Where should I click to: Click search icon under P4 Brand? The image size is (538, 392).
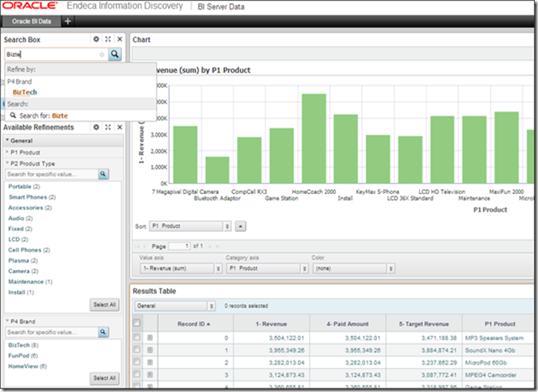(x=103, y=332)
